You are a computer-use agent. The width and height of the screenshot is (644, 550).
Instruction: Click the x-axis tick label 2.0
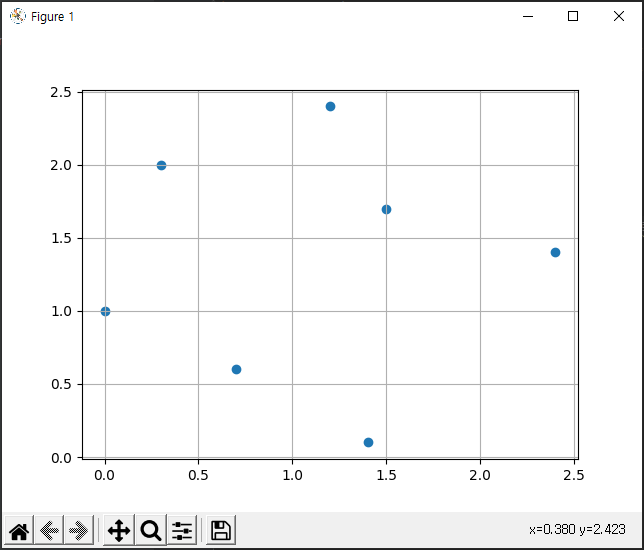(x=480, y=475)
